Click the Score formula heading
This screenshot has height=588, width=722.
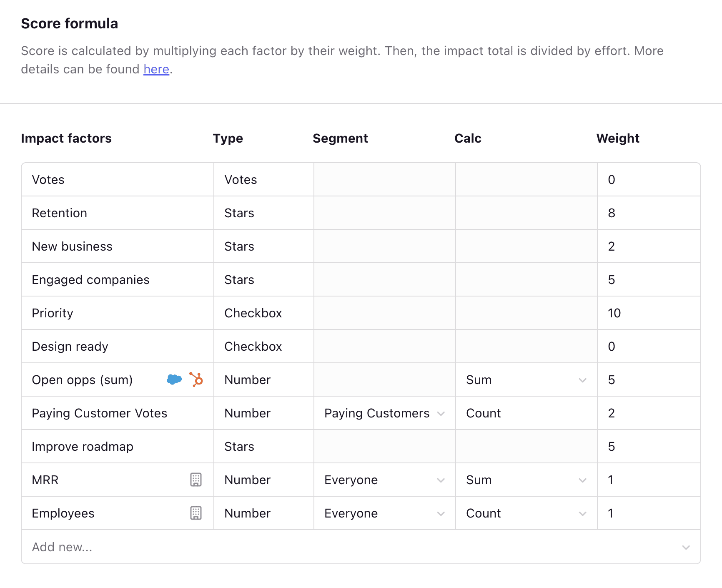pyautogui.click(x=70, y=23)
